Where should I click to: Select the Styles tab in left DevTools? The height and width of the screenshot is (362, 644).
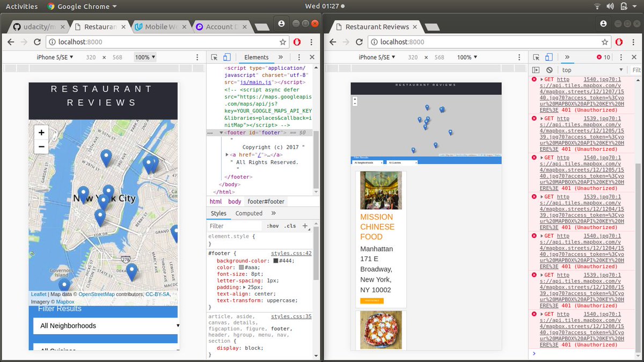click(218, 213)
